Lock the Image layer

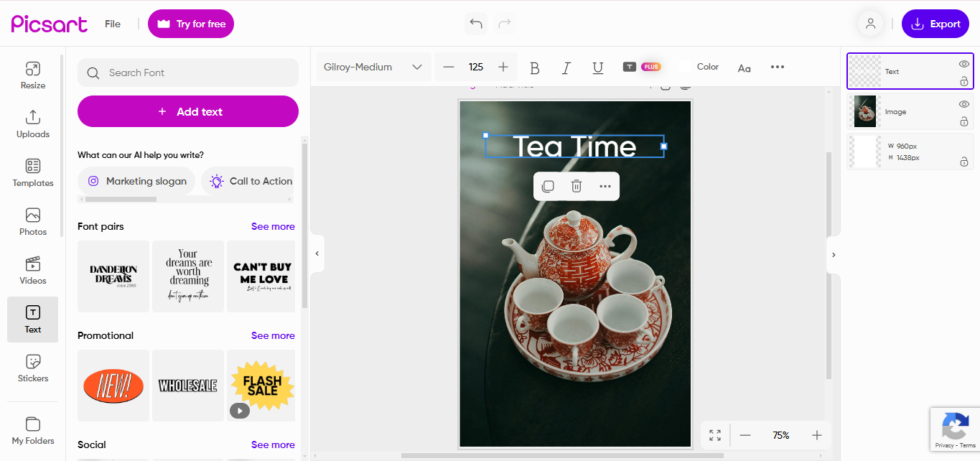tap(964, 122)
